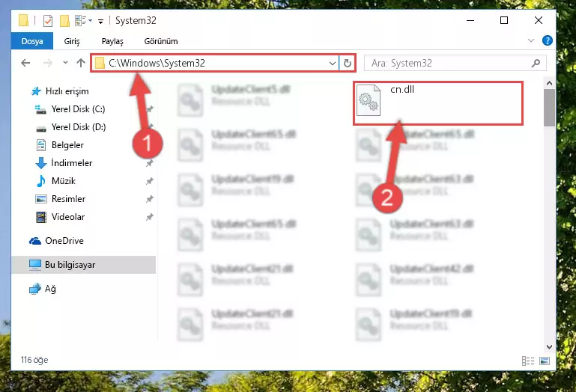Open the recent locations dropdown arrow

click(65, 63)
